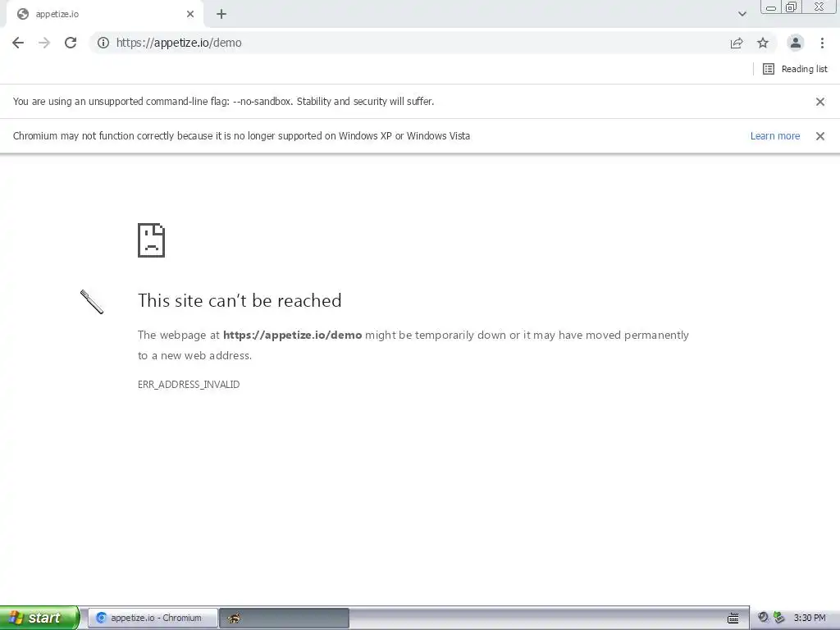Select the 'This site can't be reached' heading

240,300
